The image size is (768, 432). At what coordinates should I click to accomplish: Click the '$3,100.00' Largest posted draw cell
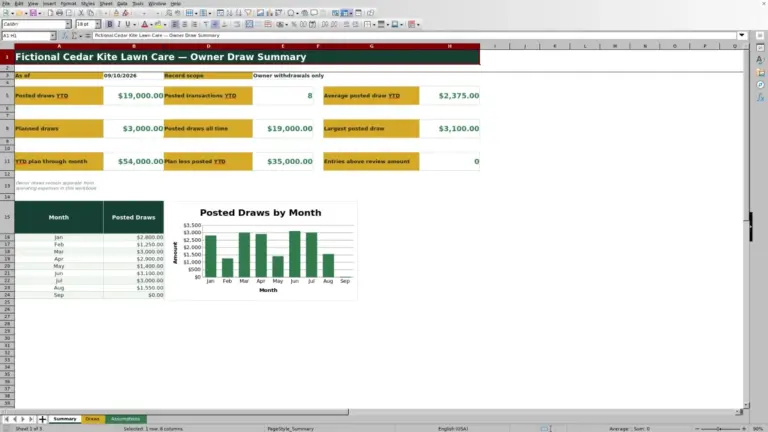coord(449,128)
